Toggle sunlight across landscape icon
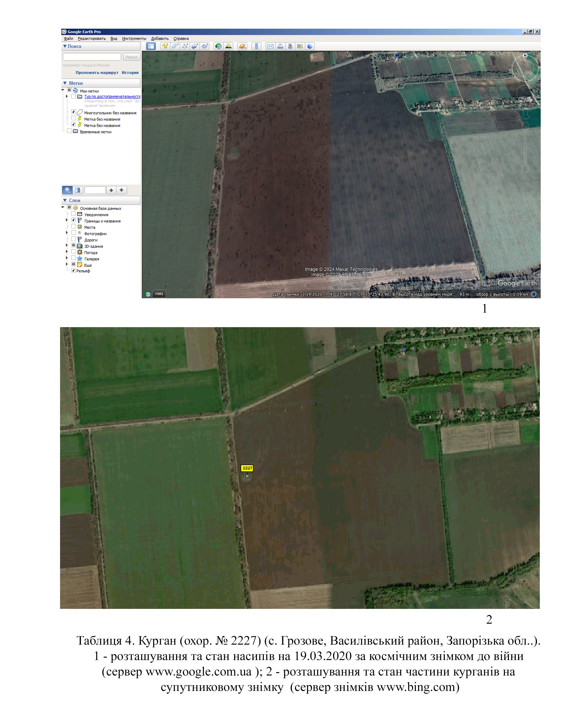This screenshot has width=563, height=728. click(229, 46)
